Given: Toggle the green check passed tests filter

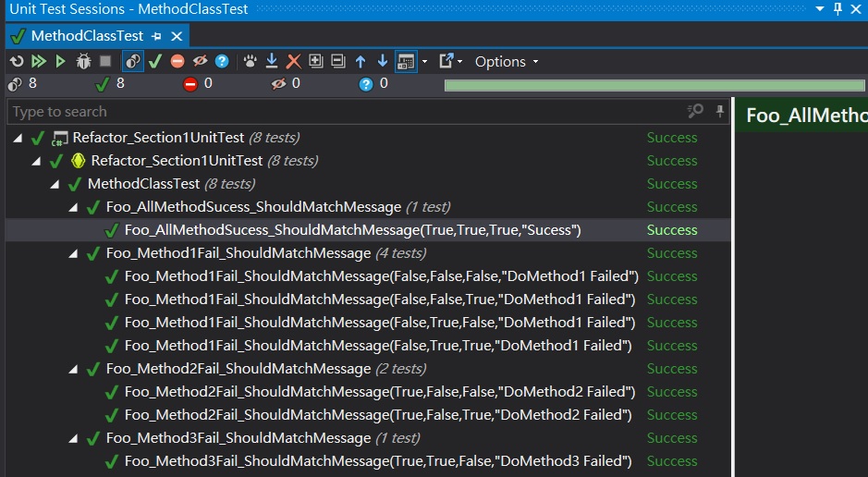Looking at the screenshot, I should (x=155, y=62).
